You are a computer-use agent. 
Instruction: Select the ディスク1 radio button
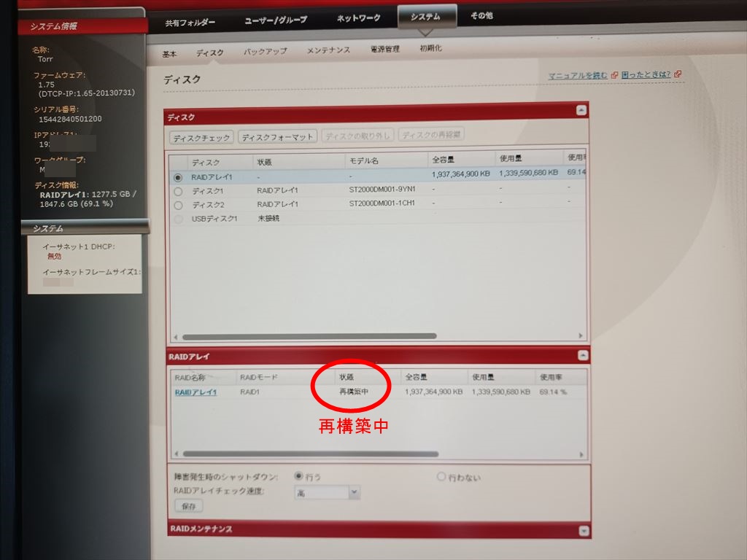(x=177, y=191)
